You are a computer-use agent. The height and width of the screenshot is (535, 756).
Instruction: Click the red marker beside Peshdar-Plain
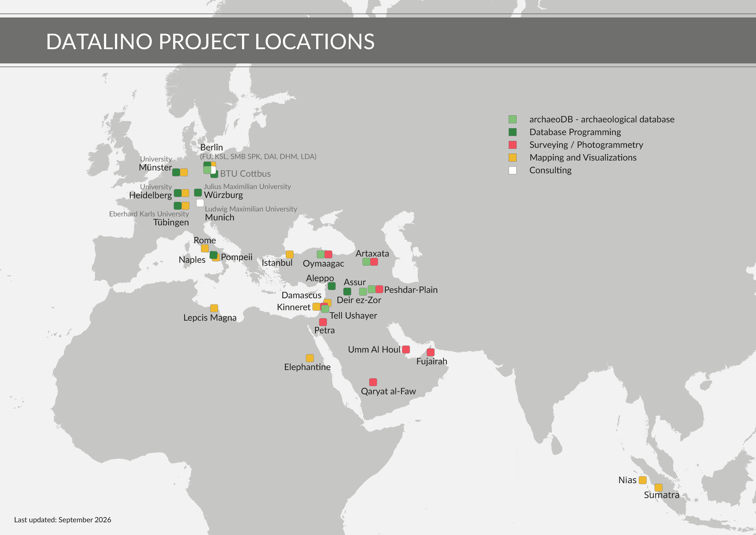379,289
